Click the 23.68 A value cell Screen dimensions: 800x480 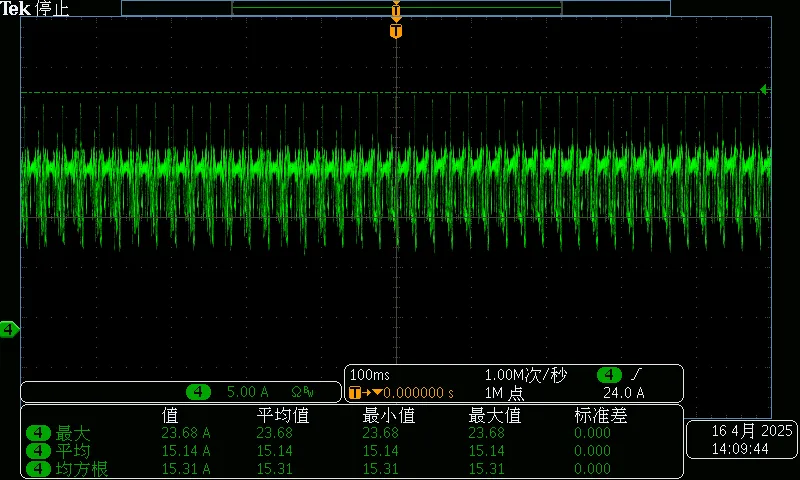186,433
